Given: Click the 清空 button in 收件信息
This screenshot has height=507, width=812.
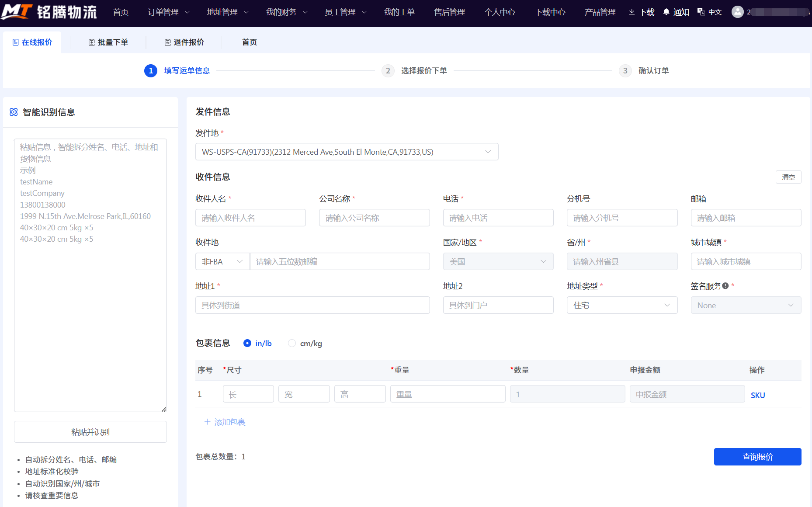Looking at the screenshot, I should (x=788, y=177).
